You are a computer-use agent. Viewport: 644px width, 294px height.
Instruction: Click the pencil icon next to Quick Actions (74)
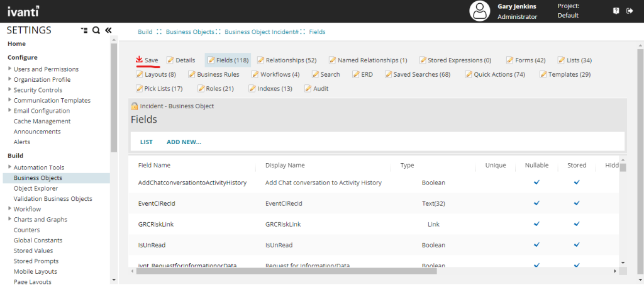[469, 74]
